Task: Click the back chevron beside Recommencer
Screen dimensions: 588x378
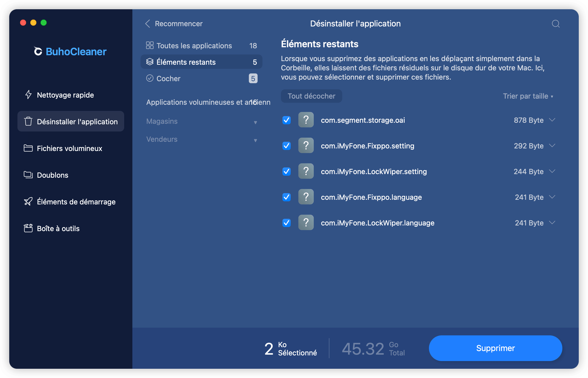Action: [x=148, y=24]
